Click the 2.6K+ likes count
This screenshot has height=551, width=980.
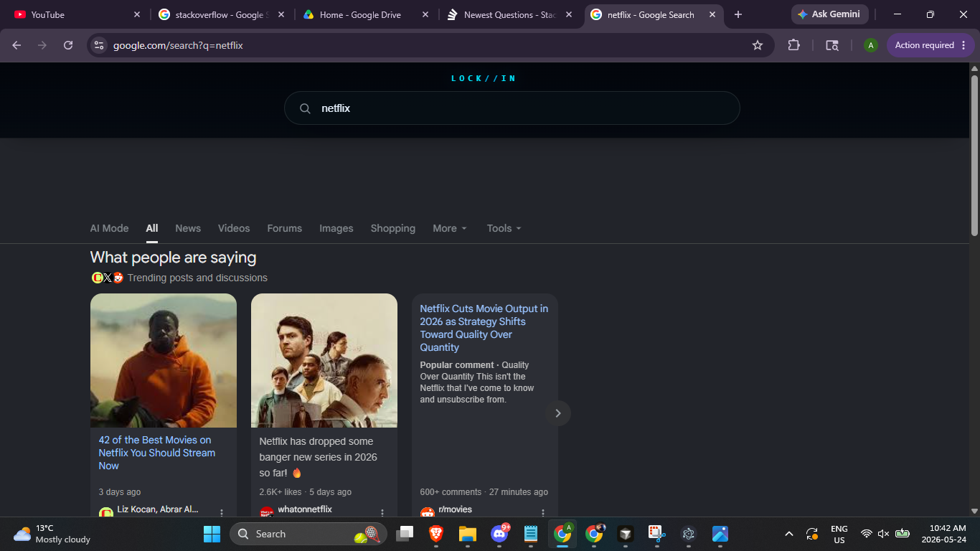tap(281, 492)
